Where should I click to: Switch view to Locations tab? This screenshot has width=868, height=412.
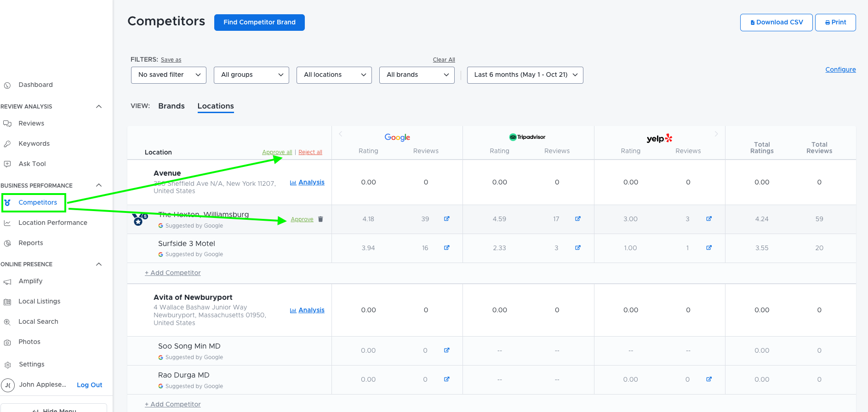click(x=216, y=106)
